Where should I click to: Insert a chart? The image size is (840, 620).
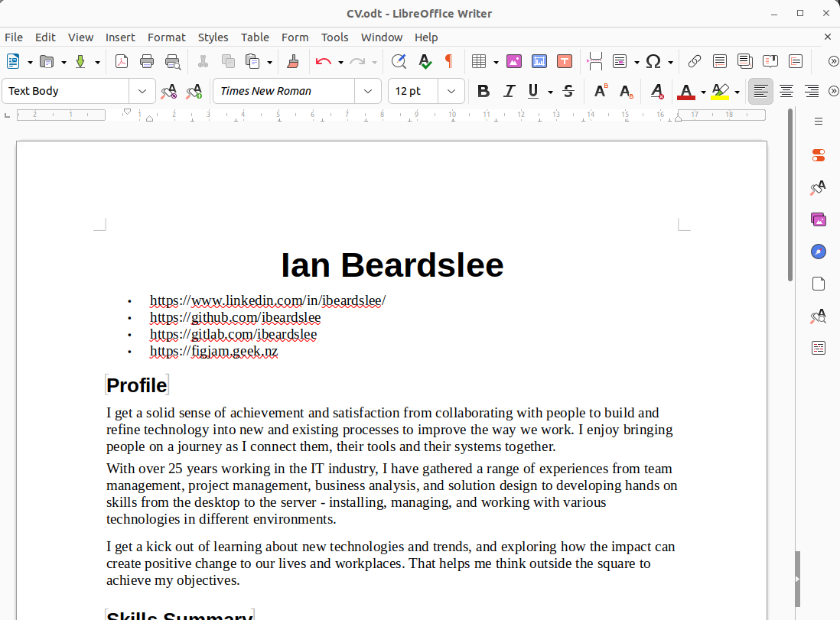(539, 61)
